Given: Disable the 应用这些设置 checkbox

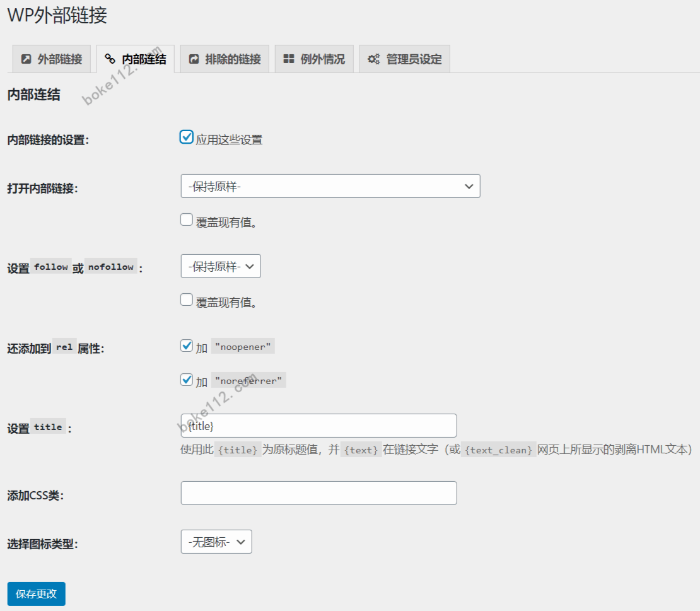Looking at the screenshot, I should point(186,136).
